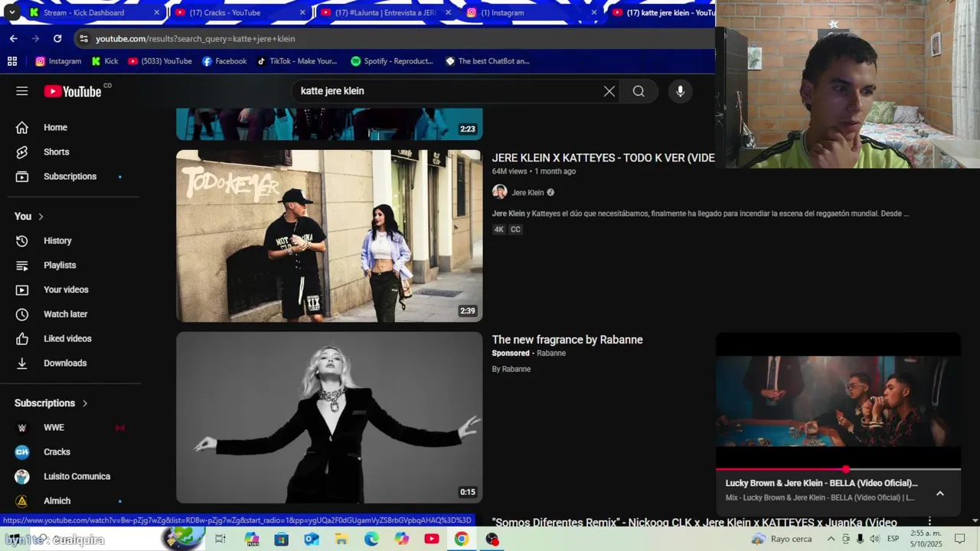This screenshot has width=980, height=551.
Task: Close the Stream - Kick Dashboard tab
Action: coord(157,12)
